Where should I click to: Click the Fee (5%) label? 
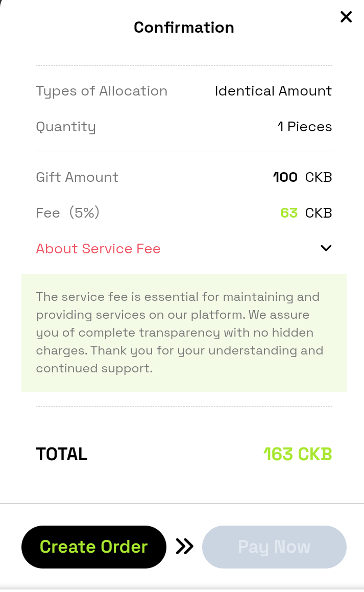point(67,212)
